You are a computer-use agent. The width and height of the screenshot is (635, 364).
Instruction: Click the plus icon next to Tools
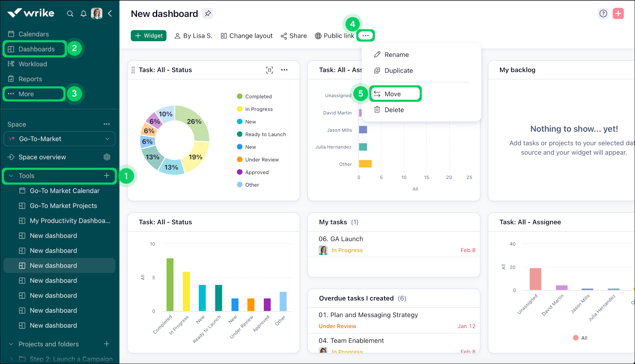(x=107, y=175)
